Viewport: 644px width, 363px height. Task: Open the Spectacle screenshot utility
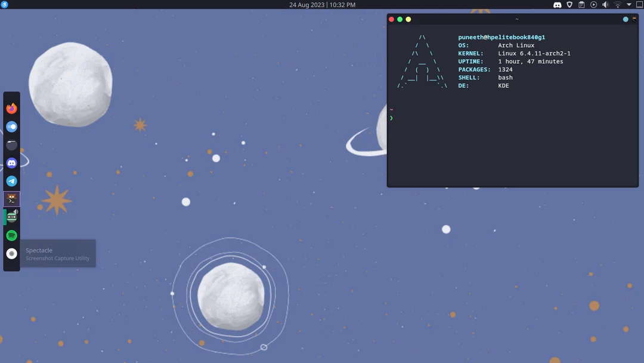[11, 253]
